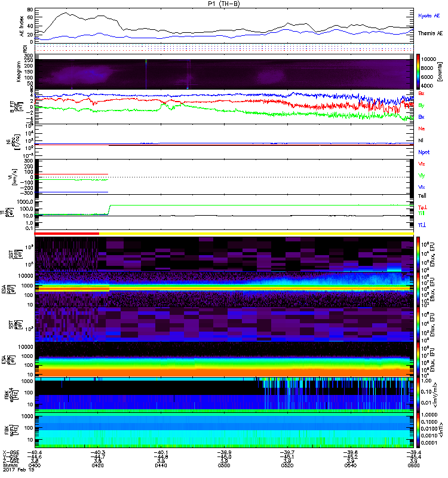
Task: Pick the FBK mV/m color bar
Action: [418, 394]
